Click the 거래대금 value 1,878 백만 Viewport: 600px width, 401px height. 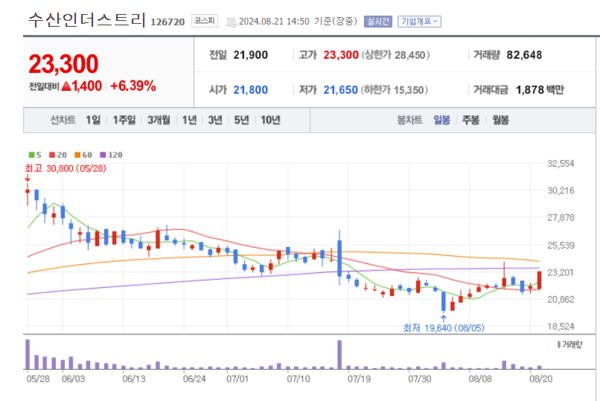[x=540, y=90]
